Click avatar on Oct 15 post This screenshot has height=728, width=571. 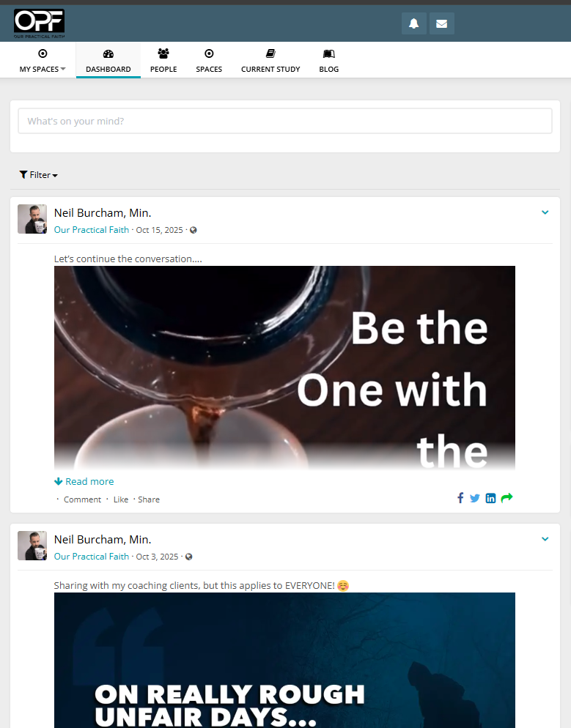point(32,219)
